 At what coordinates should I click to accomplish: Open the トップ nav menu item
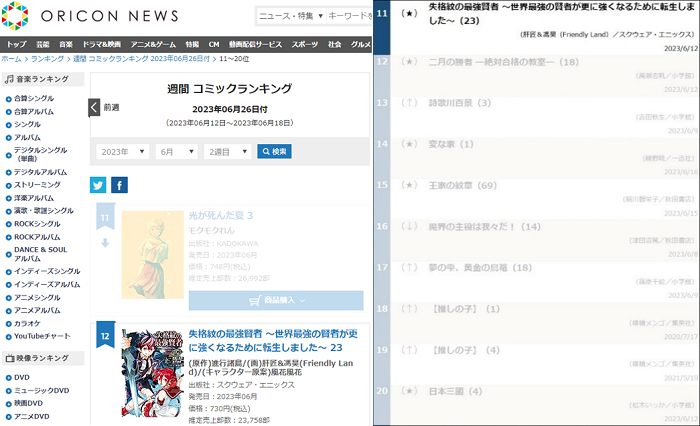point(17,44)
